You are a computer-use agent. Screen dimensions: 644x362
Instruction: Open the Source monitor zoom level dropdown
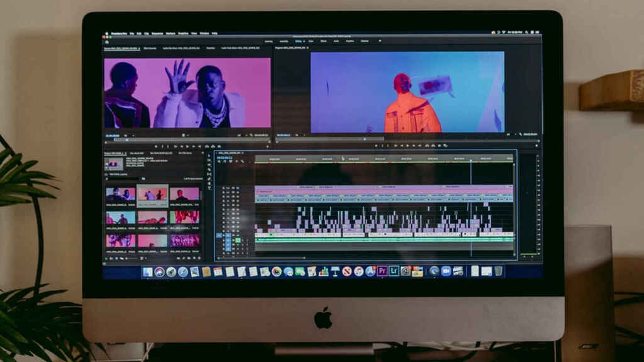pos(126,135)
